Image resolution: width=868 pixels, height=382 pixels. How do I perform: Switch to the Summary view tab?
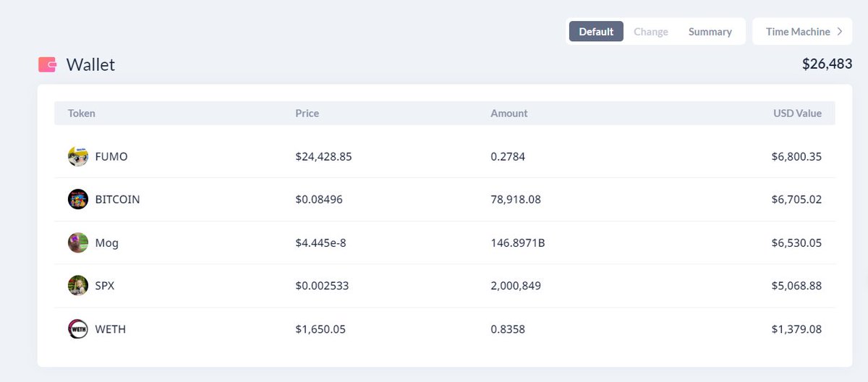click(x=710, y=32)
